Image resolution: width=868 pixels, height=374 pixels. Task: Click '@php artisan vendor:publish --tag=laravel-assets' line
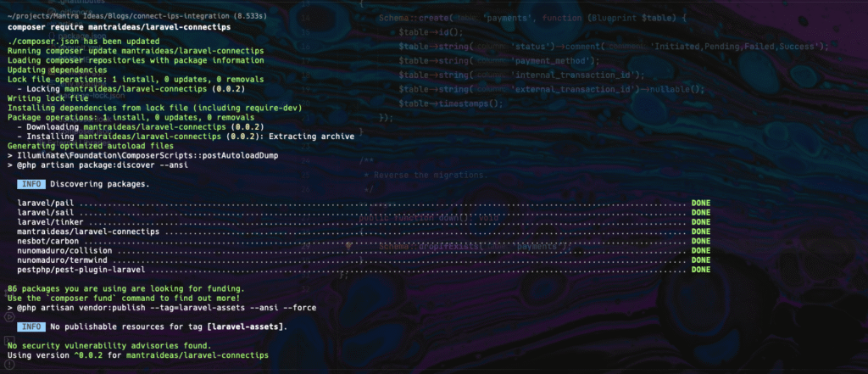[x=162, y=308]
